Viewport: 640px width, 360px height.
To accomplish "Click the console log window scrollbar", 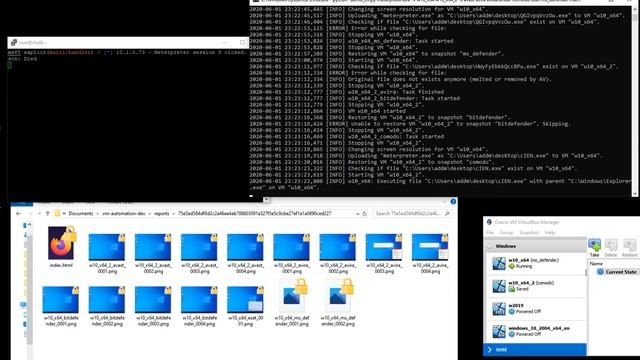I will pos(635,100).
